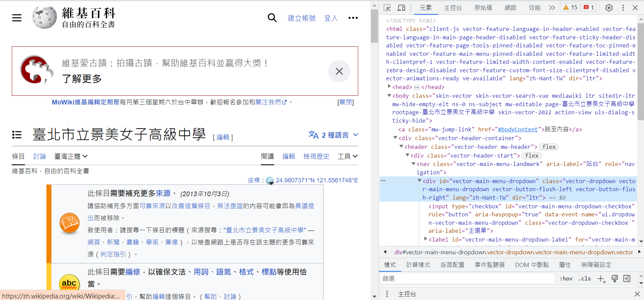
Task: Collapse the <body> node in DOM tree
Action: coord(389,95)
